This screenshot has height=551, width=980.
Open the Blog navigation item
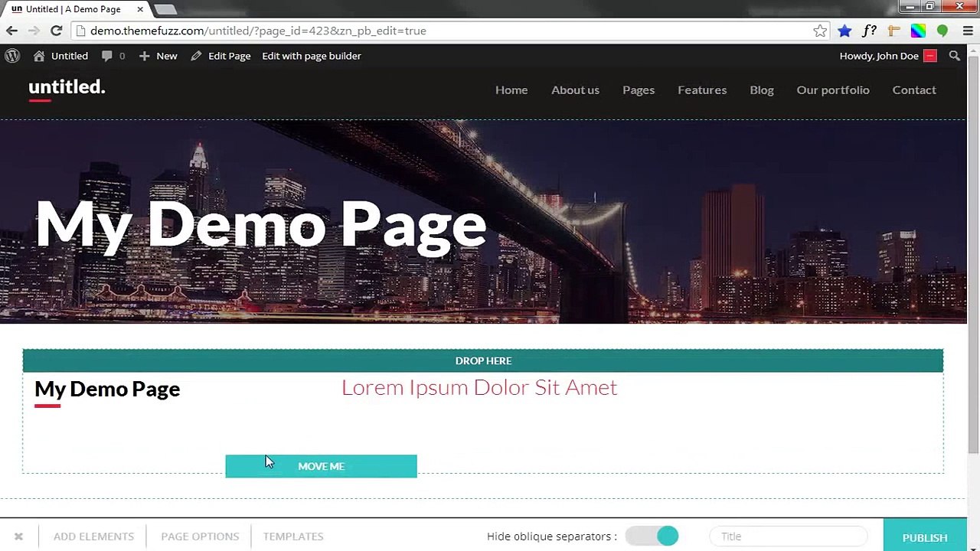tap(762, 90)
